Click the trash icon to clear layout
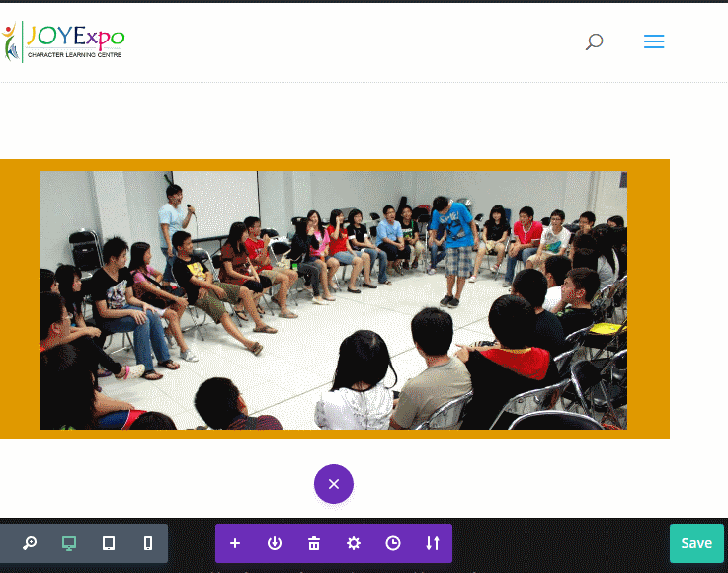 coord(314,543)
